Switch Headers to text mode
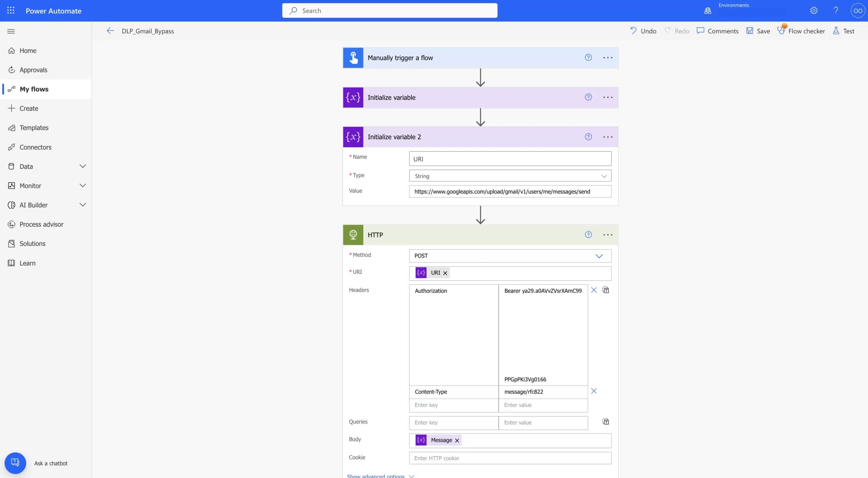868x478 pixels. coord(606,290)
